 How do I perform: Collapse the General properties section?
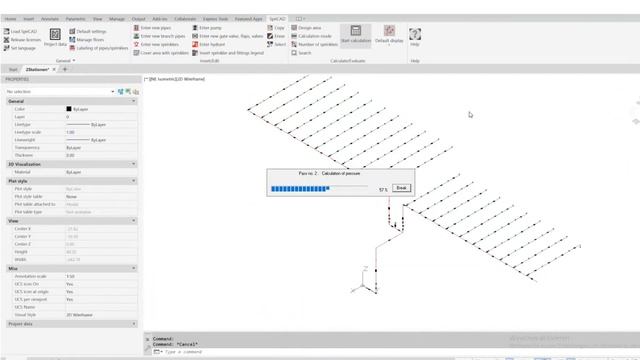tap(133, 101)
